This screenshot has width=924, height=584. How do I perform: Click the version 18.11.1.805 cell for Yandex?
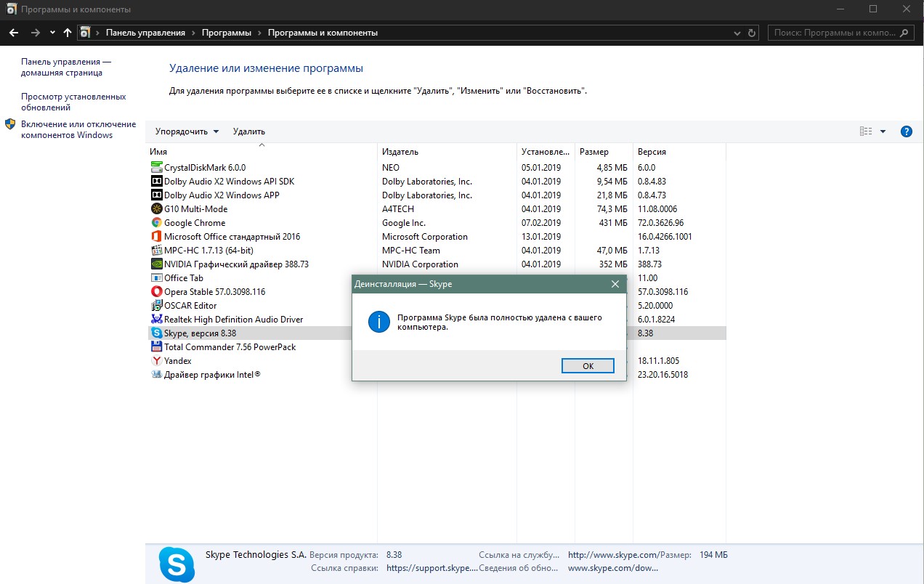pyautogui.click(x=658, y=361)
